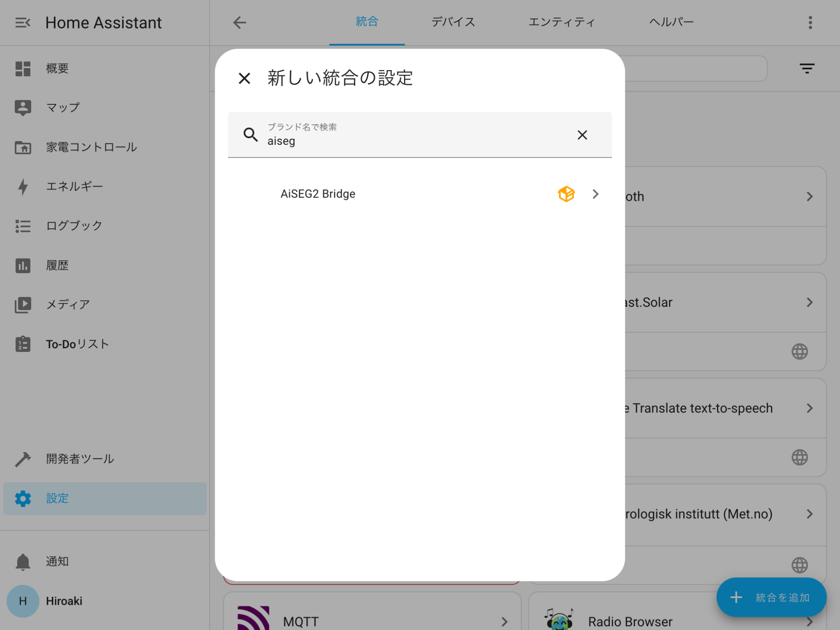Switch to the デバイス tab
The height and width of the screenshot is (630, 840).
[453, 22]
